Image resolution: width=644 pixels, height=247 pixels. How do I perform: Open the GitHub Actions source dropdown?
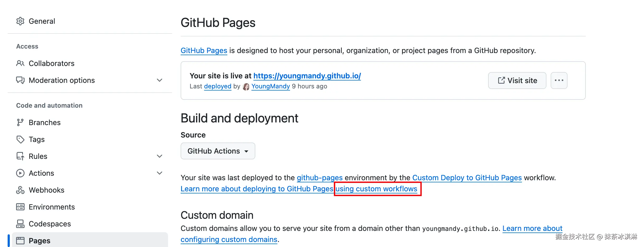click(x=218, y=151)
